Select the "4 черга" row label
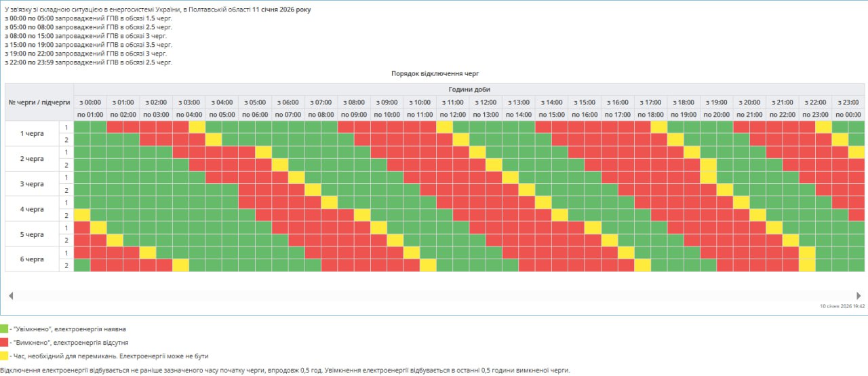The height and width of the screenshot is (376, 868). [32, 209]
